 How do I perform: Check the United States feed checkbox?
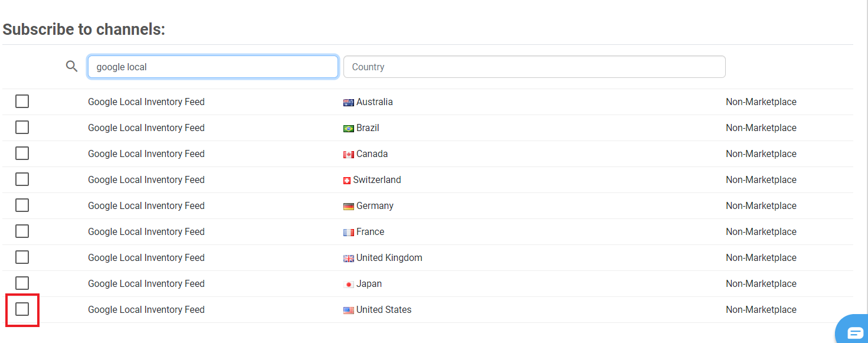tap(22, 309)
